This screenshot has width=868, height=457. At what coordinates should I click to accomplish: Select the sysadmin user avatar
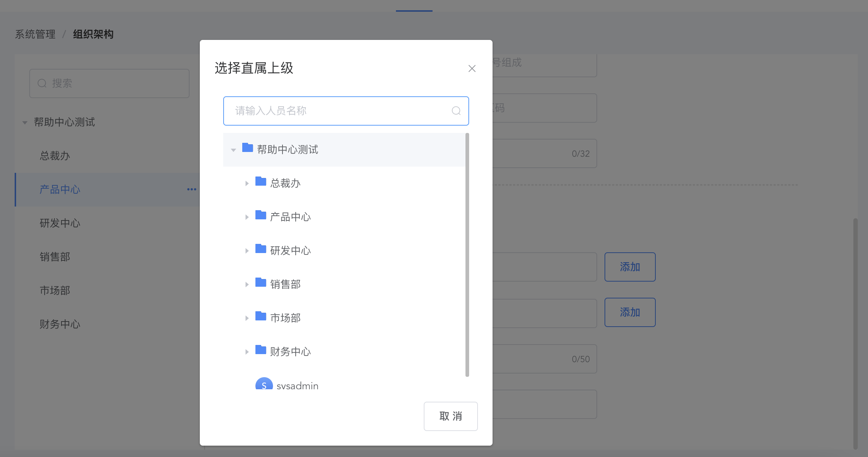[264, 383]
